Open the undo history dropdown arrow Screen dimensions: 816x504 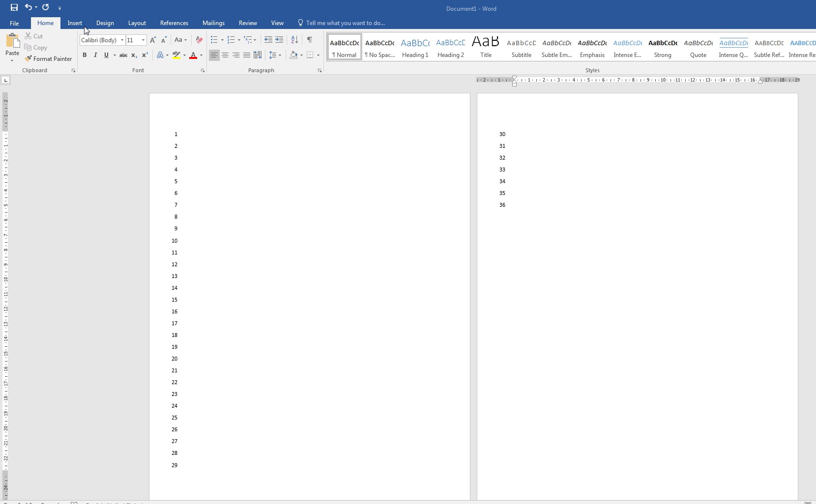(x=36, y=7)
